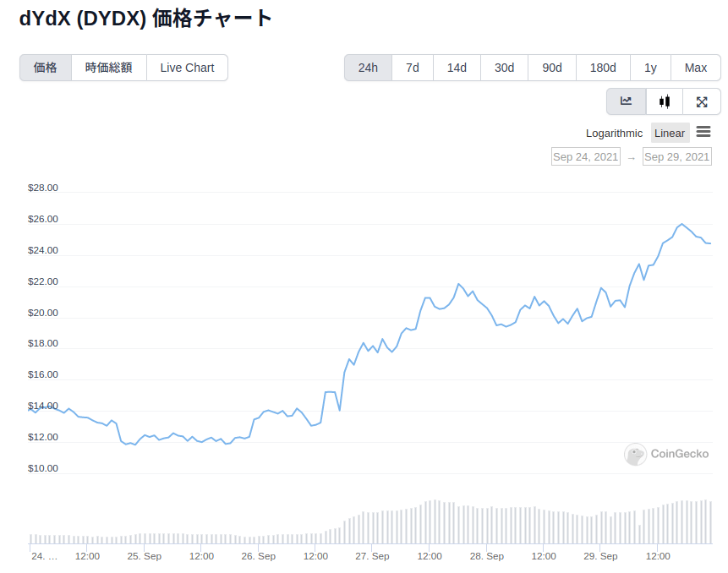Set time range to 14d
728x573 pixels.
click(x=457, y=68)
